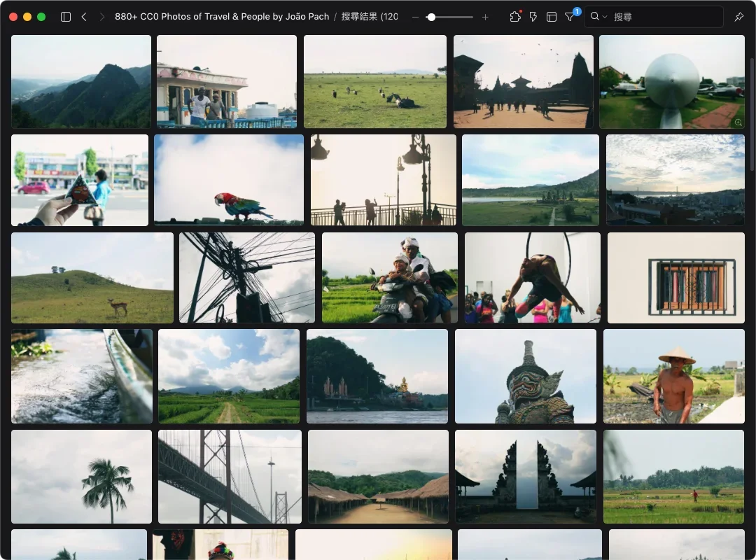Select the red macaw parrot photo

[x=229, y=180]
